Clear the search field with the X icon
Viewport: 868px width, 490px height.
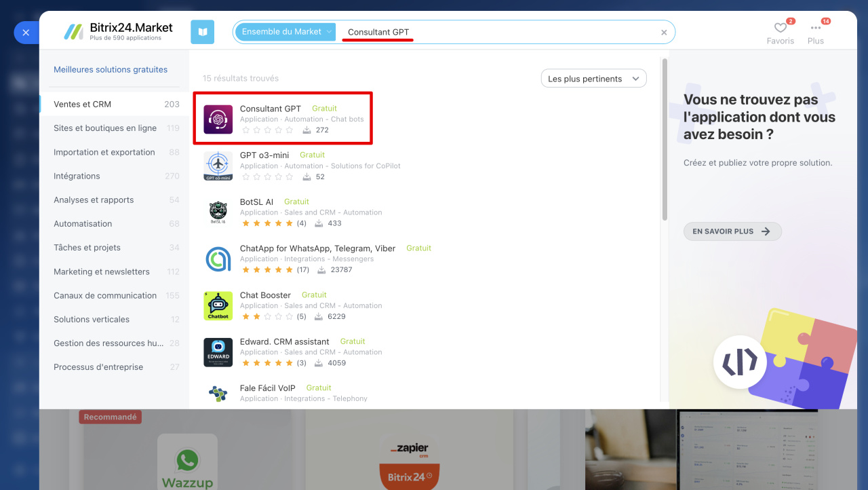click(x=664, y=33)
